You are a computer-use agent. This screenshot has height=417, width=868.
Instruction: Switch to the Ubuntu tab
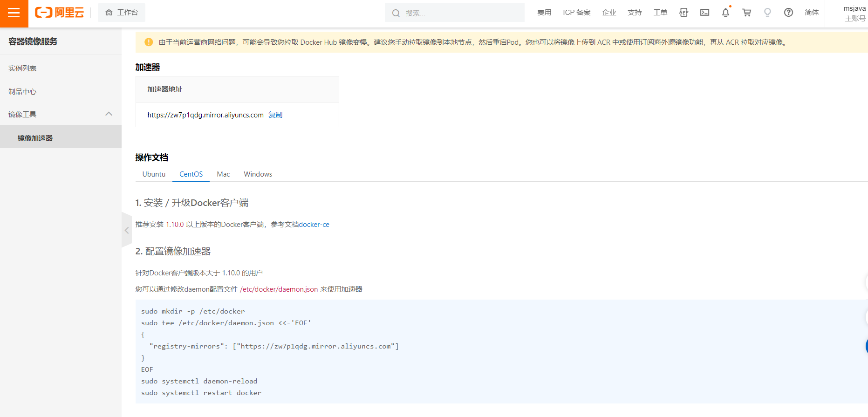click(154, 174)
